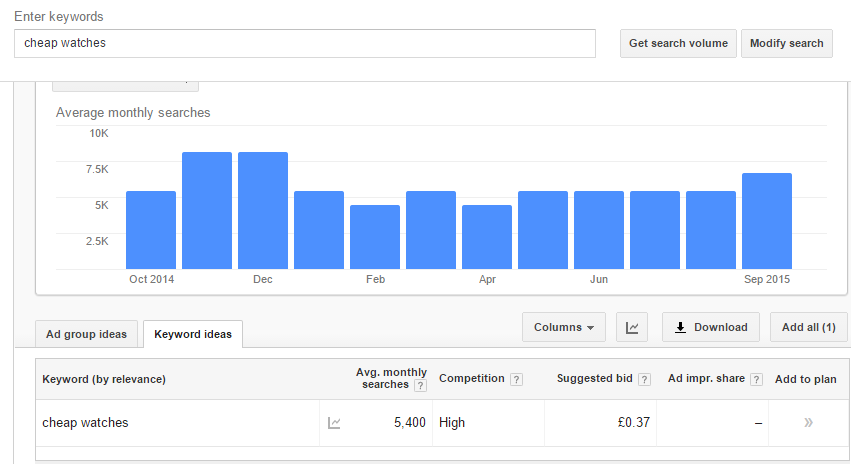Click help icon next to Ad impr. share
This screenshot has width=851, height=464.
coord(756,379)
